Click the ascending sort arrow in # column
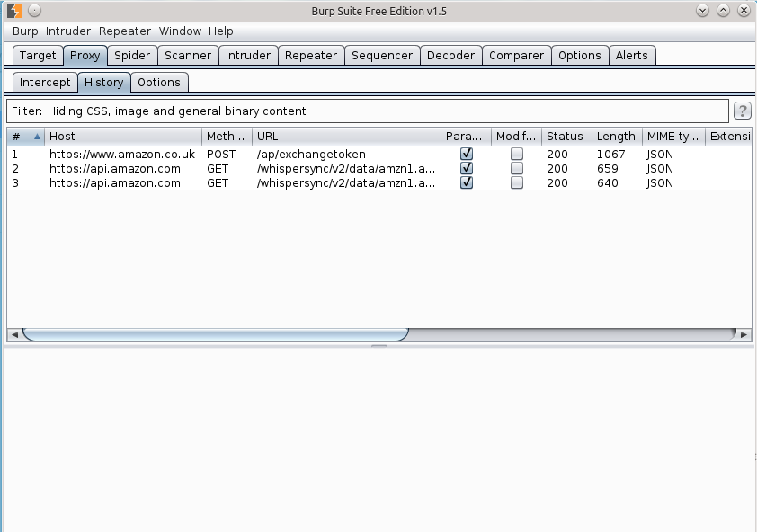 click(x=37, y=137)
